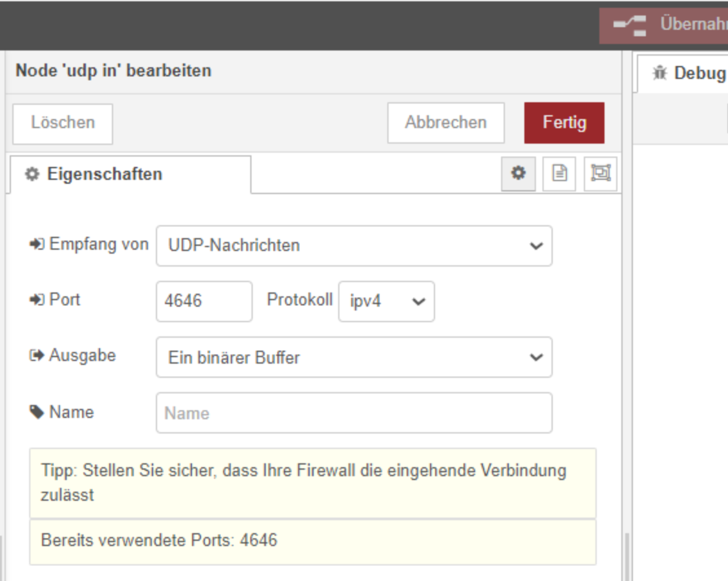Image resolution: width=728 pixels, height=581 pixels.
Task: Open the node appearance icon button
Action: (x=601, y=173)
